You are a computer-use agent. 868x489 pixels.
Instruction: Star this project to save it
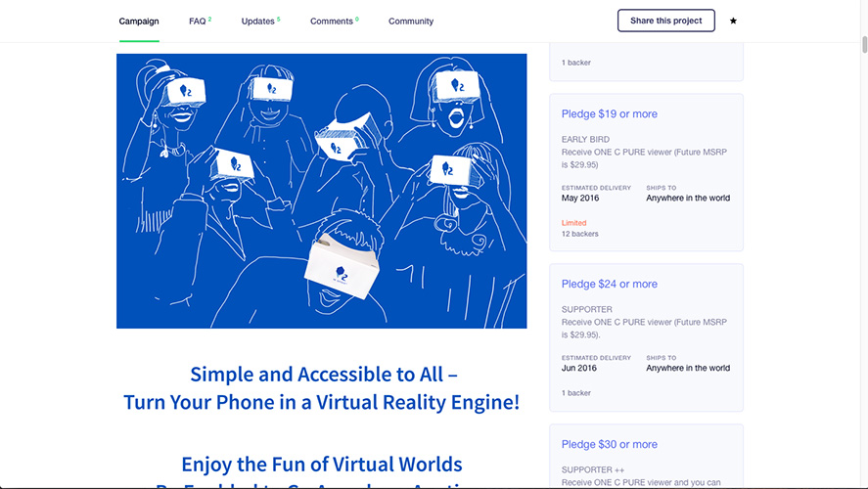click(733, 21)
